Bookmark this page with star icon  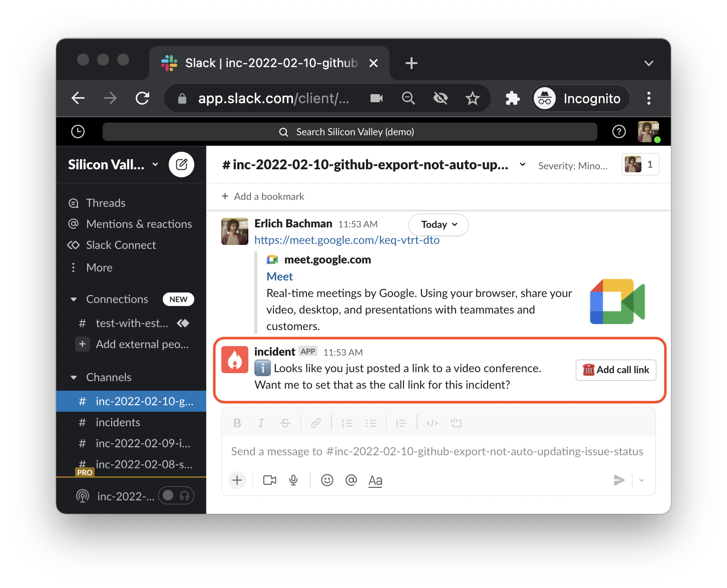[x=473, y=98]
